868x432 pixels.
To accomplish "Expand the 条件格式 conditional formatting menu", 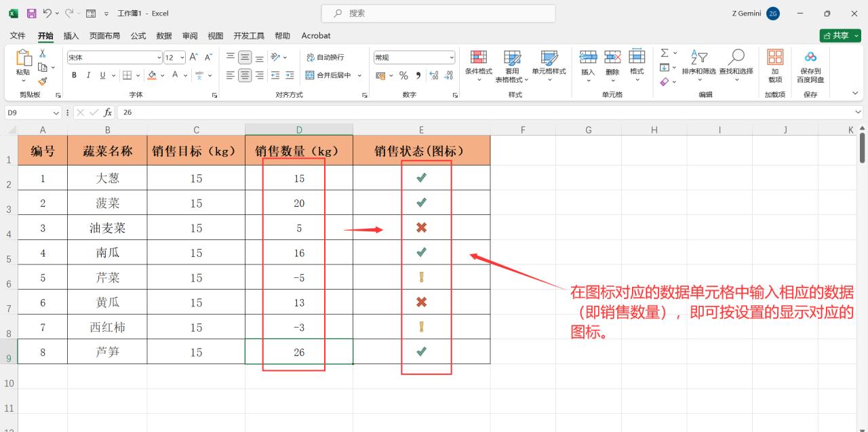I will [479, 66].
